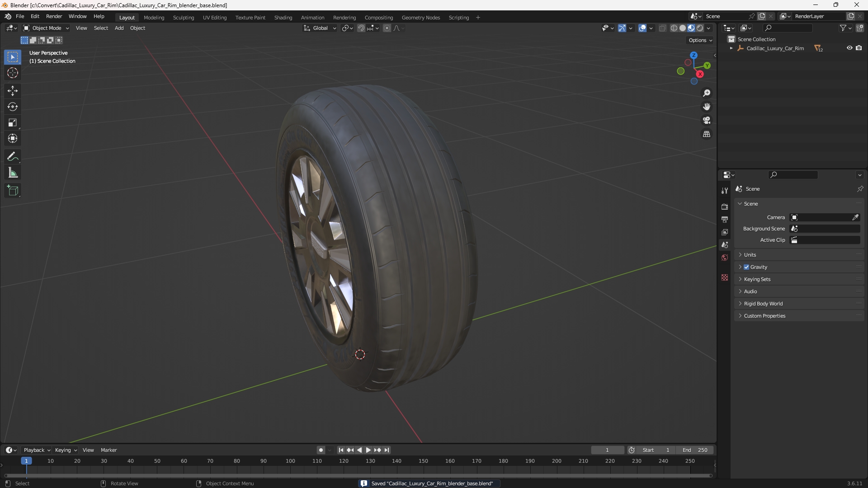The width and height of the screenshot is (868, 488).
Task: Switch orthographic/perspective view grid icon
Action: 707,134
